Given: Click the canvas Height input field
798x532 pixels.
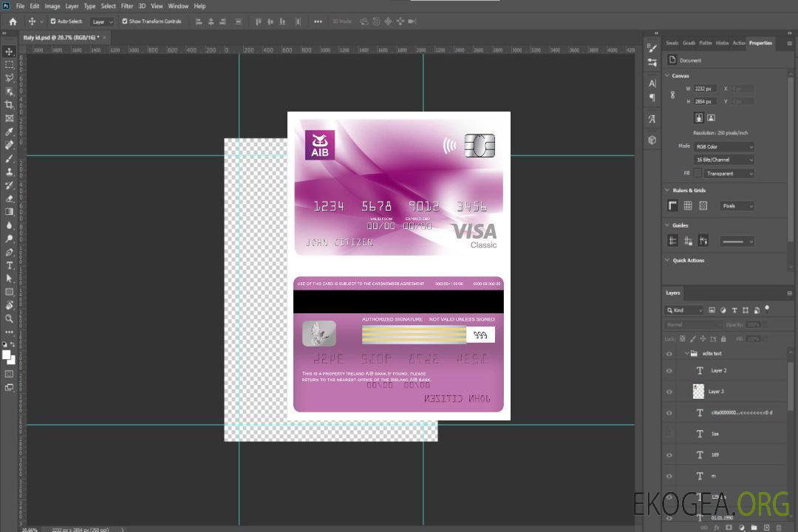Looking at the screenshot, I should (706, 102).
